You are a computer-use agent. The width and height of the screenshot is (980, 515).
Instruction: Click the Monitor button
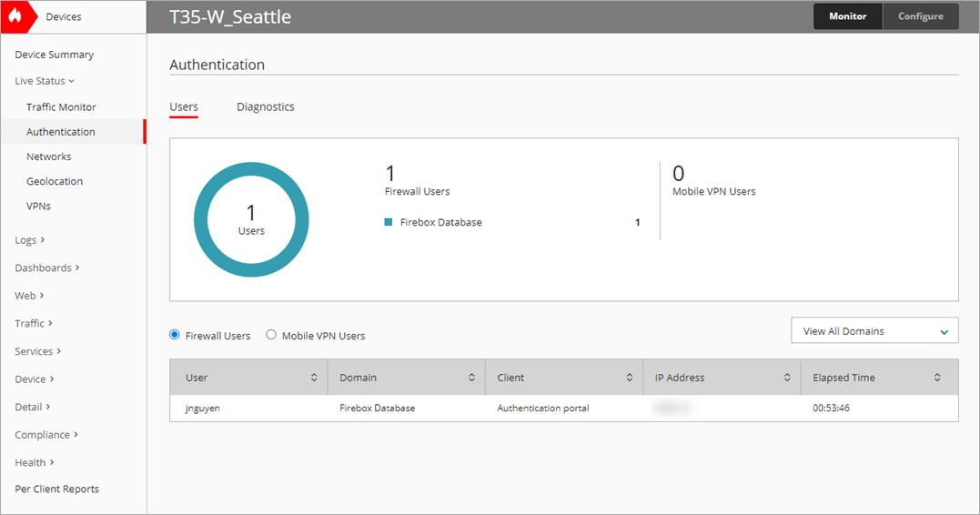pos(847,16)
